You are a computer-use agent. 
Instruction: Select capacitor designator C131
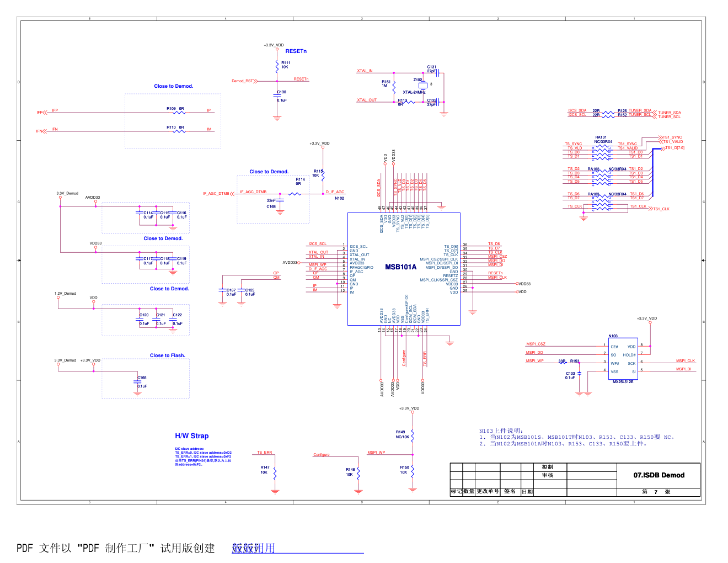(432, 67)
